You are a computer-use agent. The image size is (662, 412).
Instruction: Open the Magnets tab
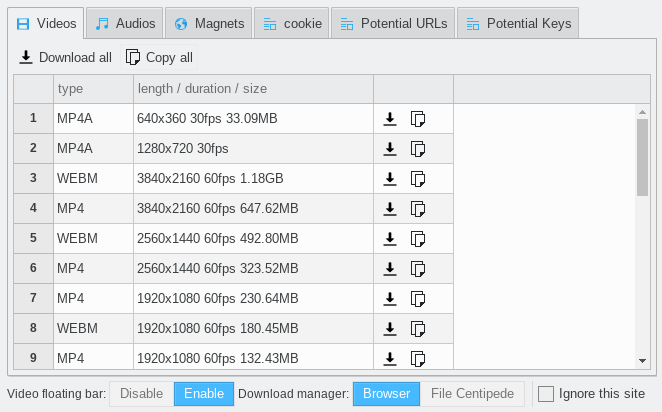point(209,23)
